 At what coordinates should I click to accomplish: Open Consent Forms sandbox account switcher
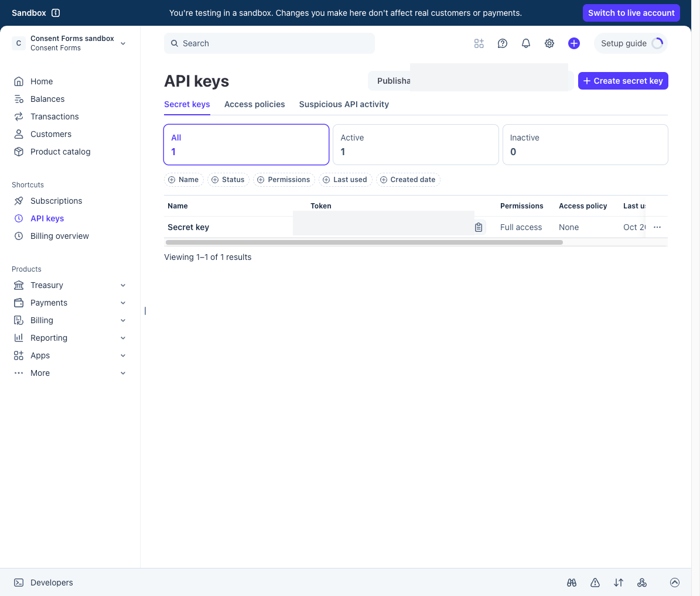point(69,43)
